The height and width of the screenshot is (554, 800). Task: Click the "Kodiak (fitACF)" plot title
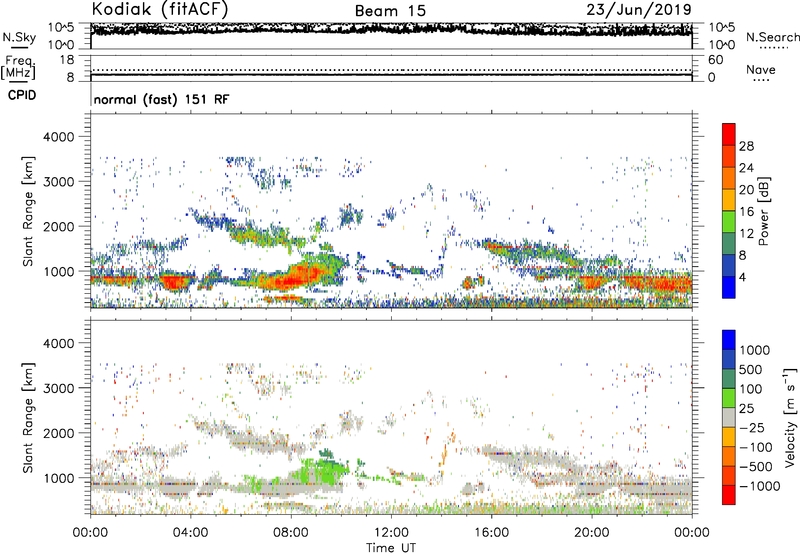point(160,9)
